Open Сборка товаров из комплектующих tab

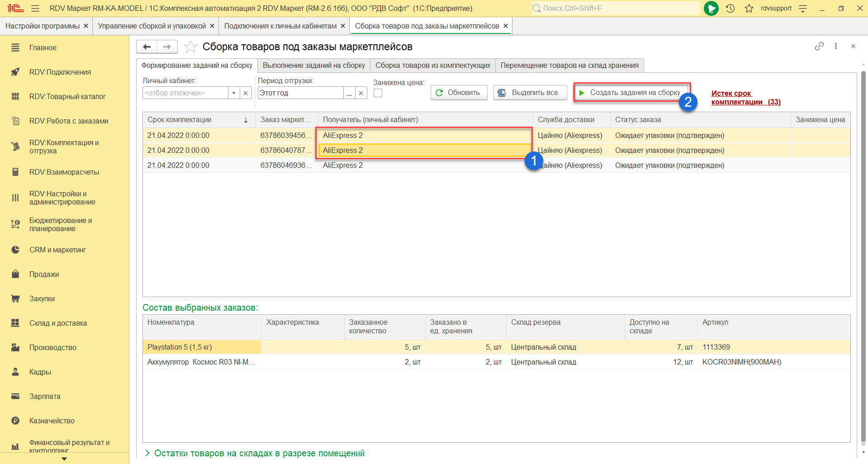432,65
